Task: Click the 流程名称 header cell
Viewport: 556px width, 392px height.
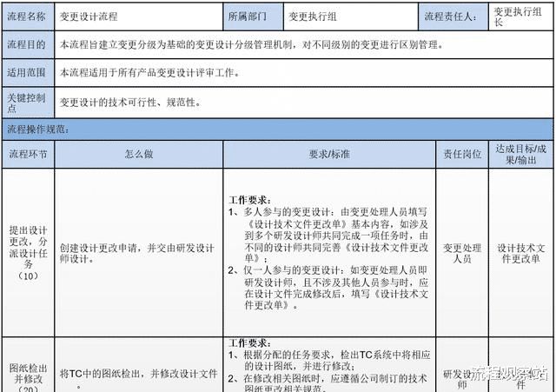Action: (28, 17)
